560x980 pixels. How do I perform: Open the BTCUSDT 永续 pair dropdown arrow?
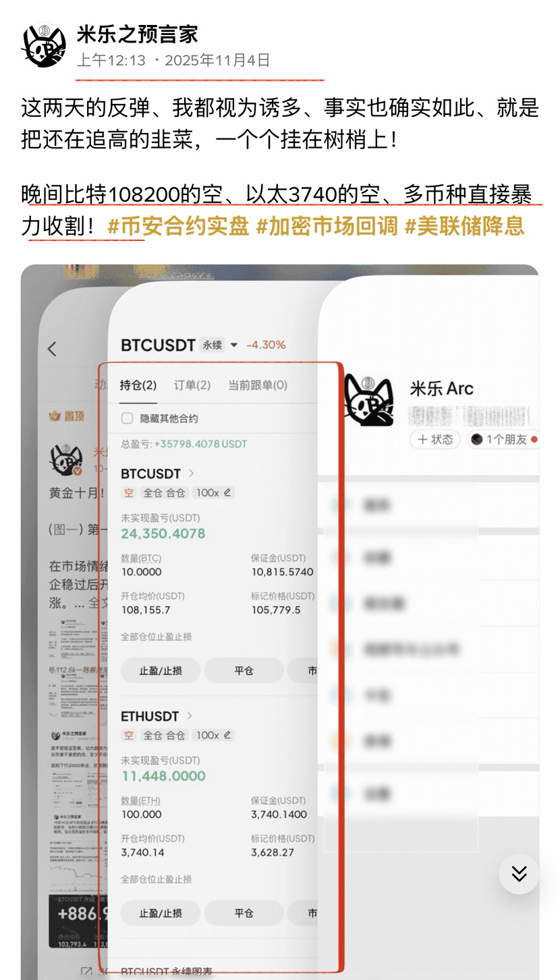(234, 345)
